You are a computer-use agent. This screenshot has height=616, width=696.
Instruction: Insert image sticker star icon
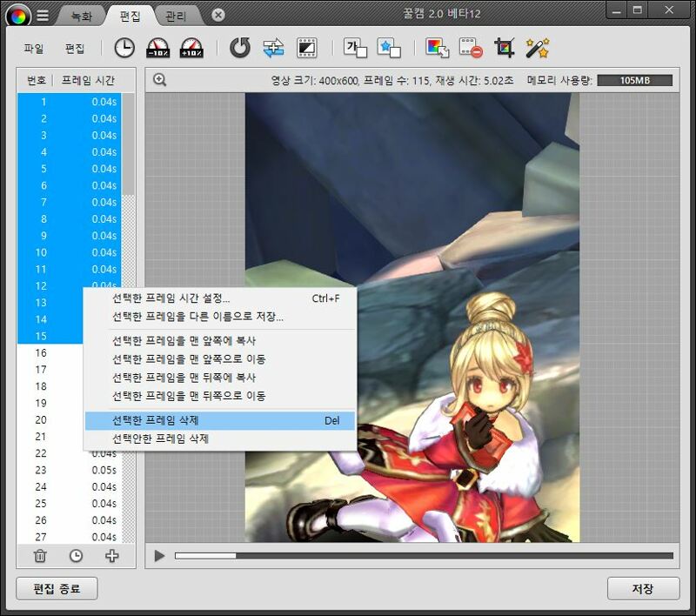pos(389,48)
